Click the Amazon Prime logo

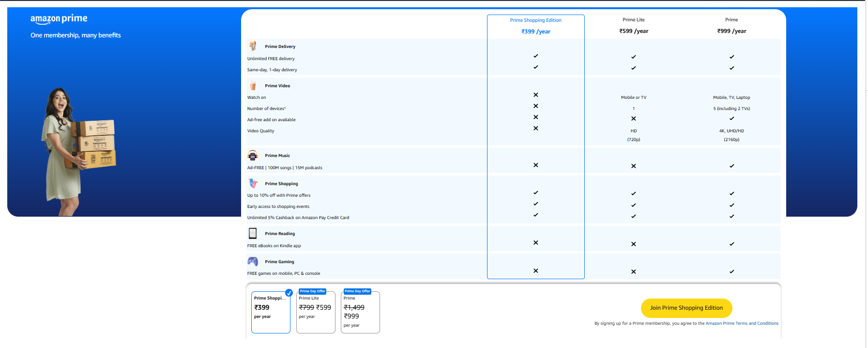pyautogui.click(x=59, y=19)
